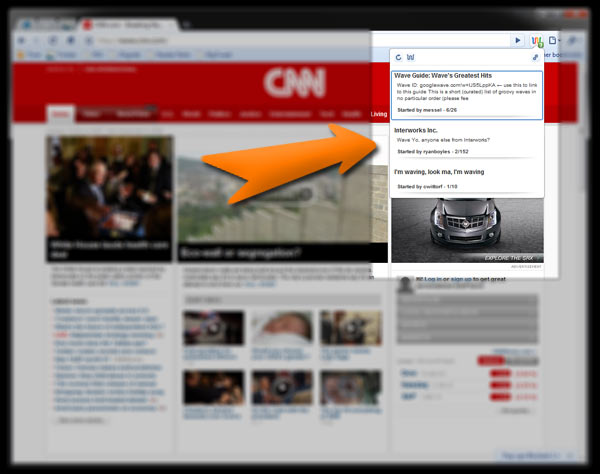Click the play arrow icon in the address bar

coord(517,41)
